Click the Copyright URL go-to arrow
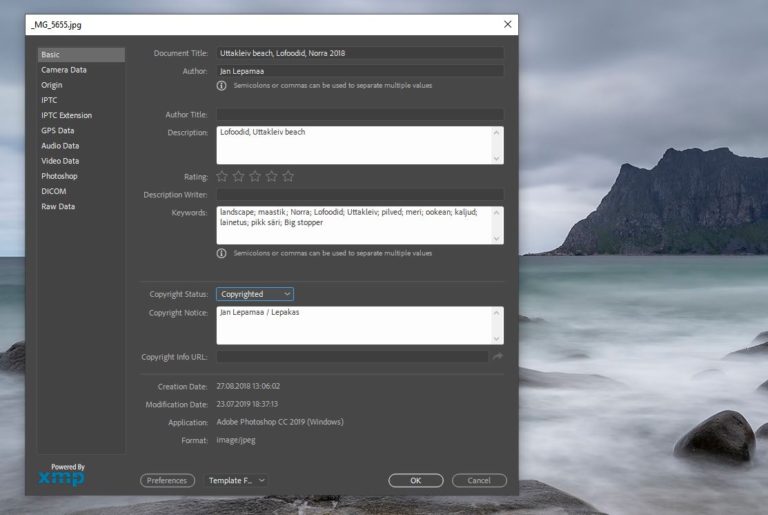The width and height of the screenshot is (768, 515). click(x=497, y=356)
